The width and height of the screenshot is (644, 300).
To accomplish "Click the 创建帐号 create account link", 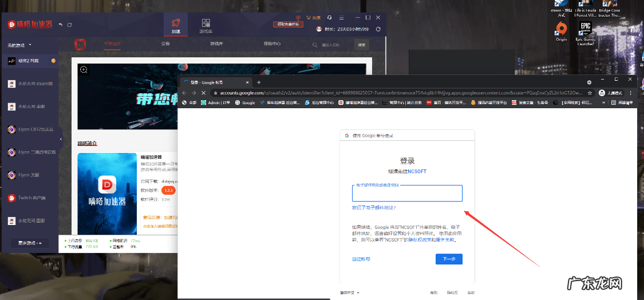I will [361, 259].
